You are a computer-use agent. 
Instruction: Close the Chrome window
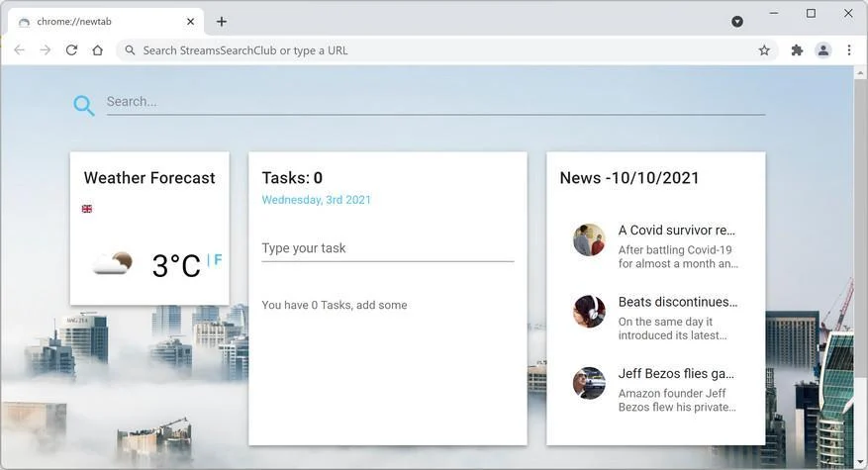(x=848, y=13)
